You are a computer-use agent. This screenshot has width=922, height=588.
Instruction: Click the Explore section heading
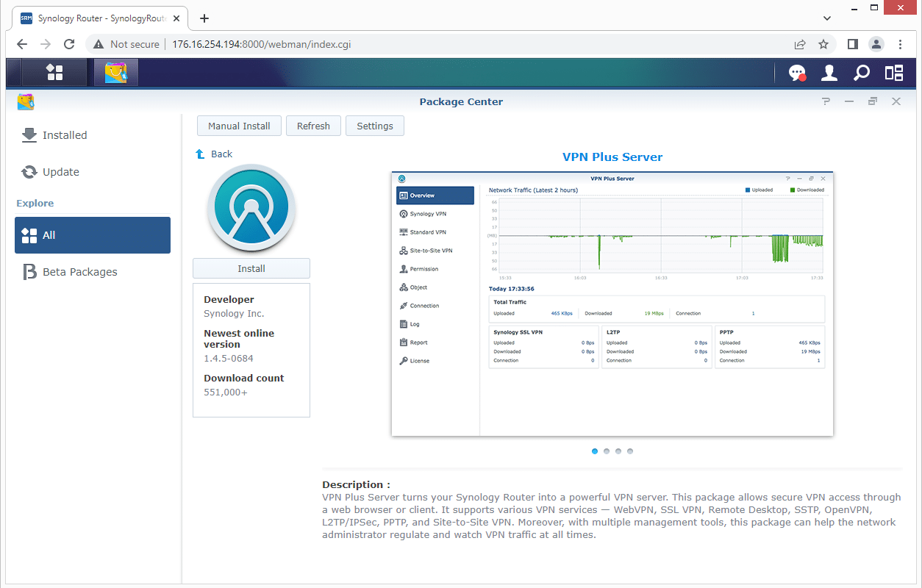point(35,203)
